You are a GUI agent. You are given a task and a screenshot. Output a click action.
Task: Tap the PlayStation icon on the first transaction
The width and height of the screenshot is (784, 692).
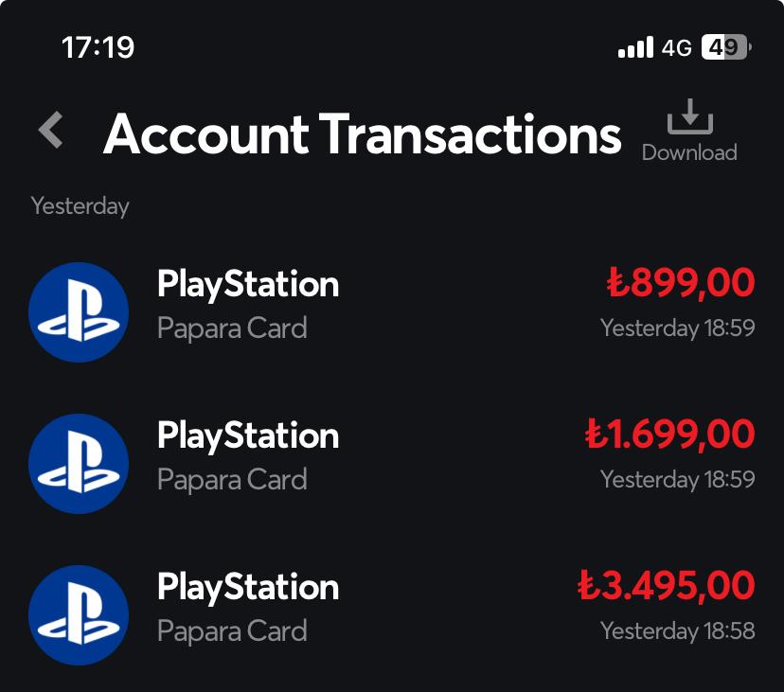click(80, 312)
